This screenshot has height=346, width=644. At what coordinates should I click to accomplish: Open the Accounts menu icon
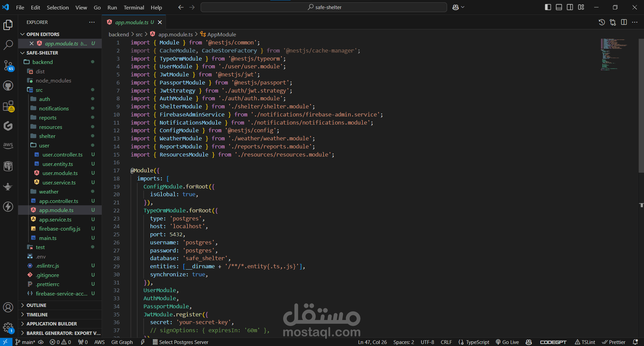click(8, 307)
